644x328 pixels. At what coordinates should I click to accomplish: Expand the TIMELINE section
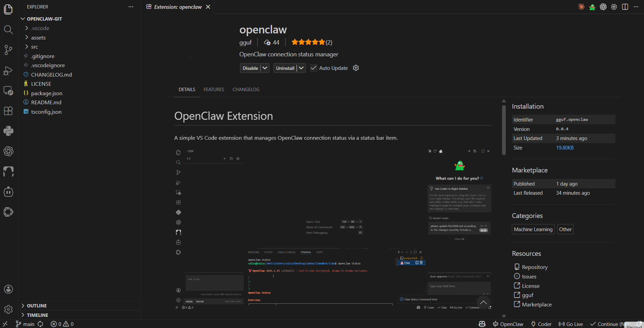pyautogui.click(x=37, y=315)
